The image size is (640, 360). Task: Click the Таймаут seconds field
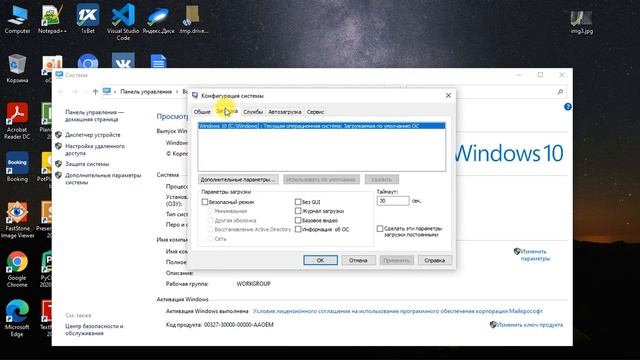pyautogui.click(x=393, y=201)
